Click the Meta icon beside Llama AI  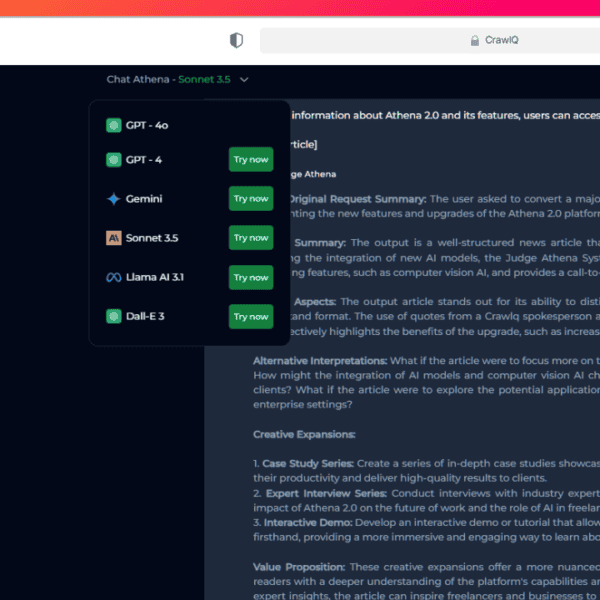114,277
